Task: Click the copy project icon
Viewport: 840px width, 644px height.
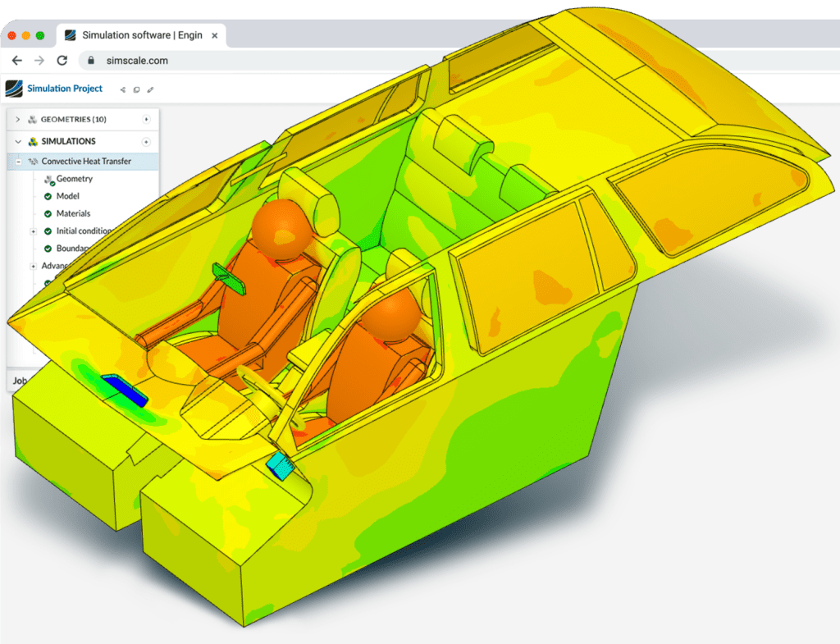Action: (x=136, y=90)
